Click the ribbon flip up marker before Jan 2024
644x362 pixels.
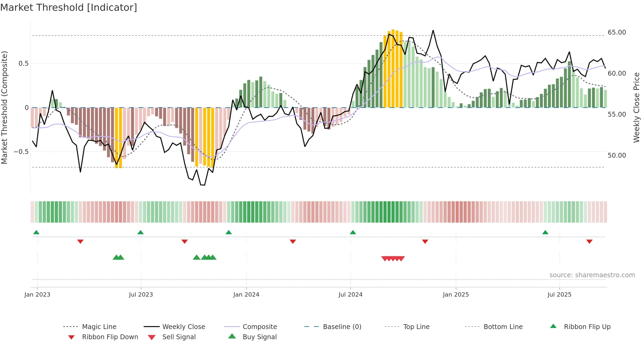[x=229, y=232]
